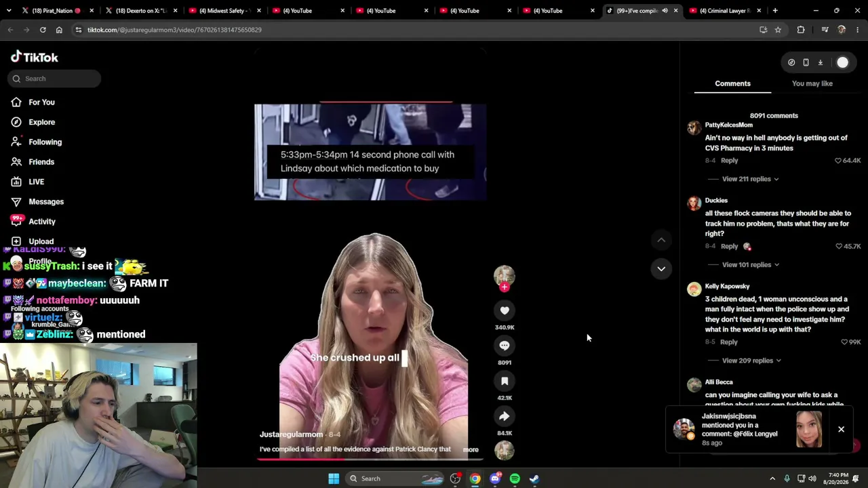This screenshot has height=488, width=868.
Task: Mute the playing TikTok browser tab
Action: [x=665, y=11]
